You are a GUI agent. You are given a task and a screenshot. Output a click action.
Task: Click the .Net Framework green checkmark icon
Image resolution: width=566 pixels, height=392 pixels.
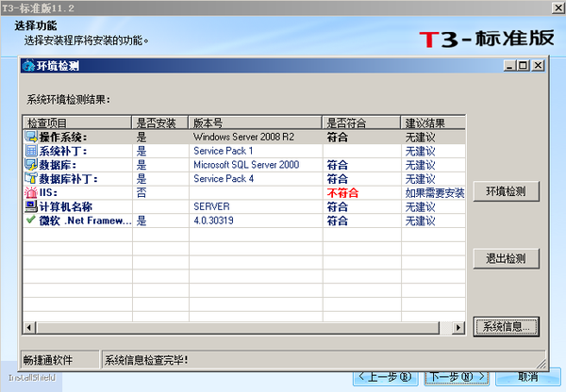[x=31, y=220]
